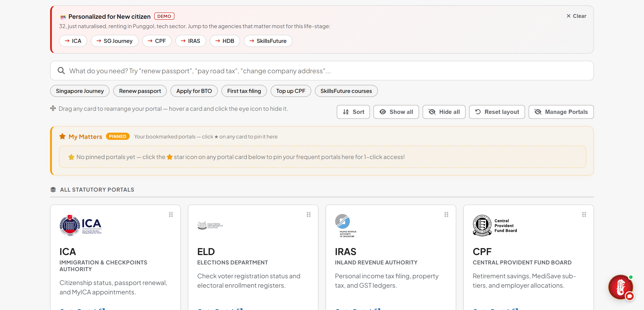The height and width of the screenshot is (310, 644).
Task: Jump to CPF agency chip
Action: click(x=157, y=41)
